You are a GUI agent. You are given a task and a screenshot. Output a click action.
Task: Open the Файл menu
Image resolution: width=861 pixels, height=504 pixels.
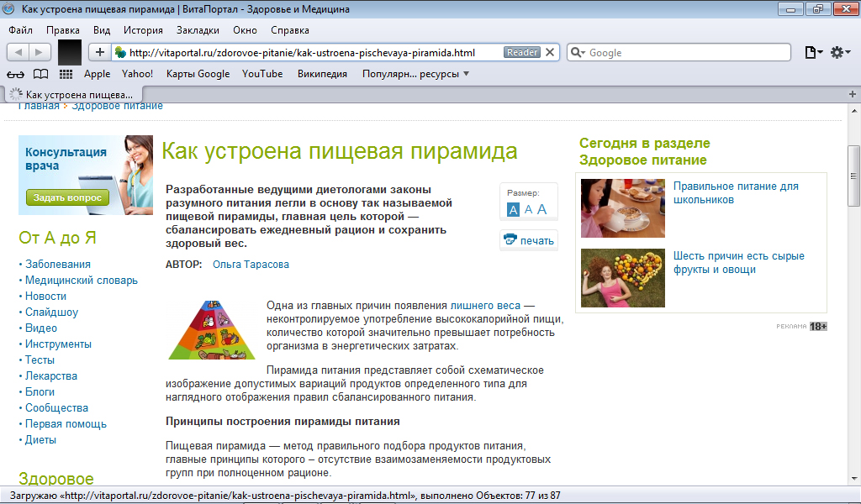pos(20,30)
